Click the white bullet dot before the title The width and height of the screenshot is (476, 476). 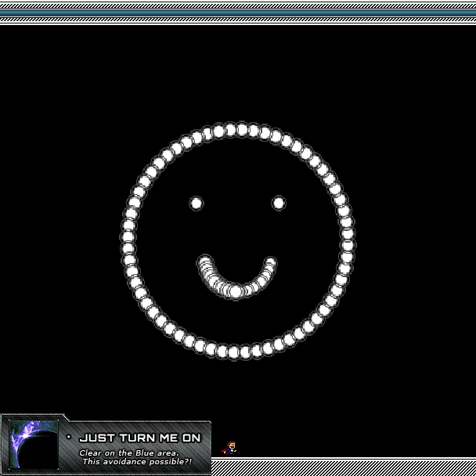(69, 437)
